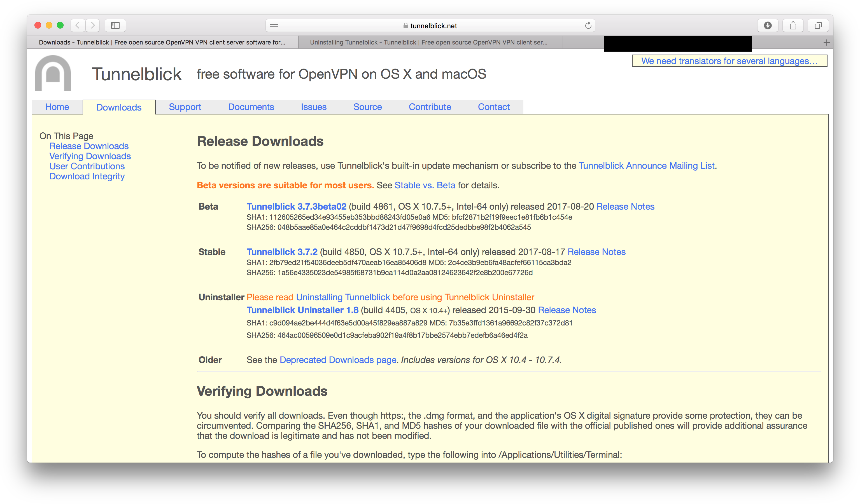This screenshot has width=860, height=504.
Task: Download Tunnelblick 3.7.3beta02
Action: point(296,206)
